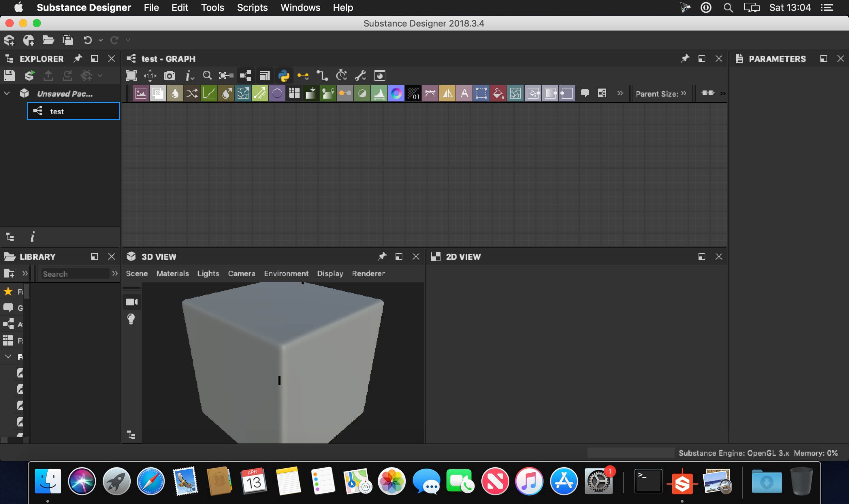Expand hidden node toolbar items chevron

[620, 93]
